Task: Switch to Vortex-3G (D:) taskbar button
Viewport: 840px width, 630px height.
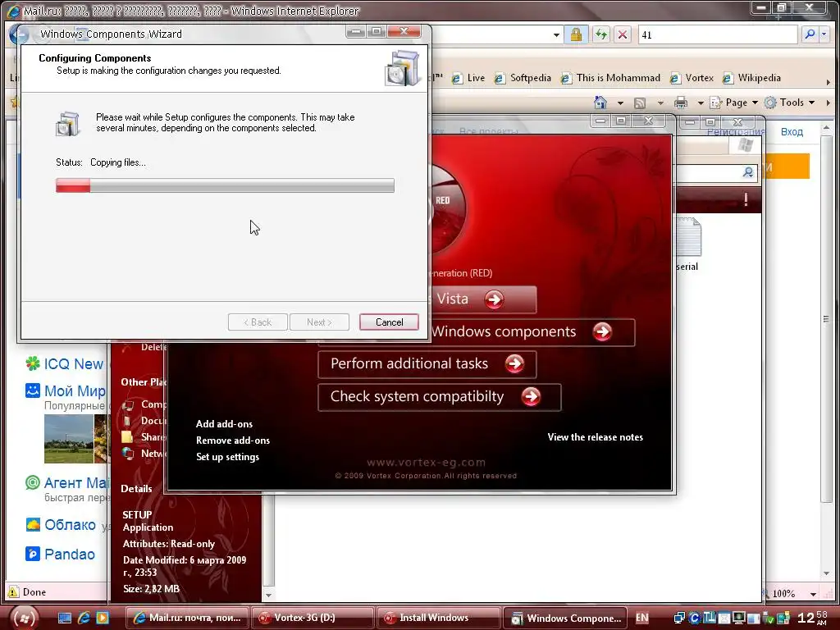Action: (313, 618)
